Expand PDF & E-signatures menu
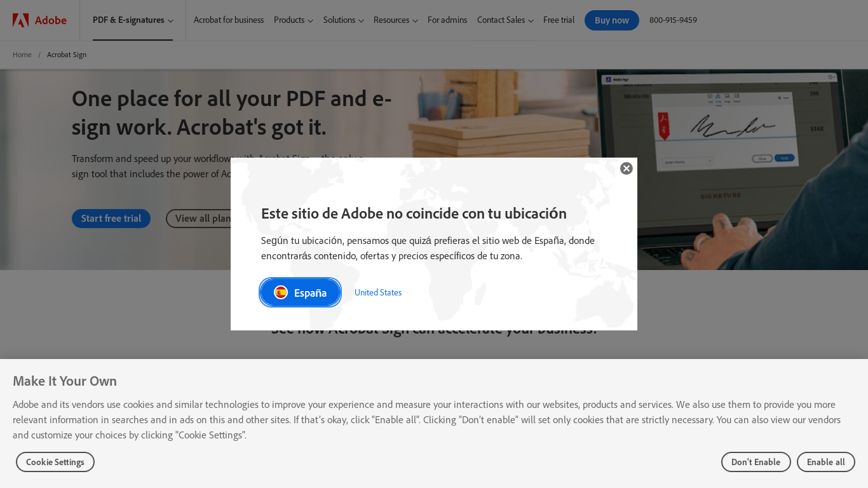The height and width of the screenshot is (488, 868). tap(133, 20)
